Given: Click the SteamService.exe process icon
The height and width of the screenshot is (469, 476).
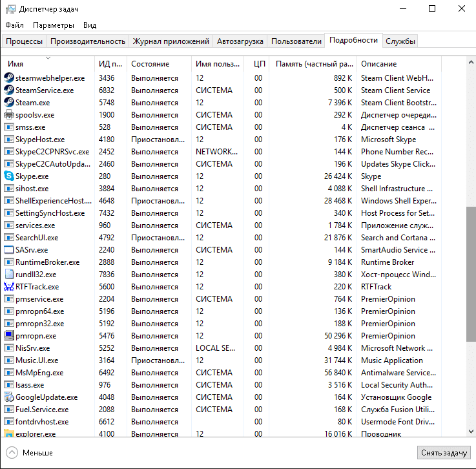Looking at the screenshot, I should (9, 90).
